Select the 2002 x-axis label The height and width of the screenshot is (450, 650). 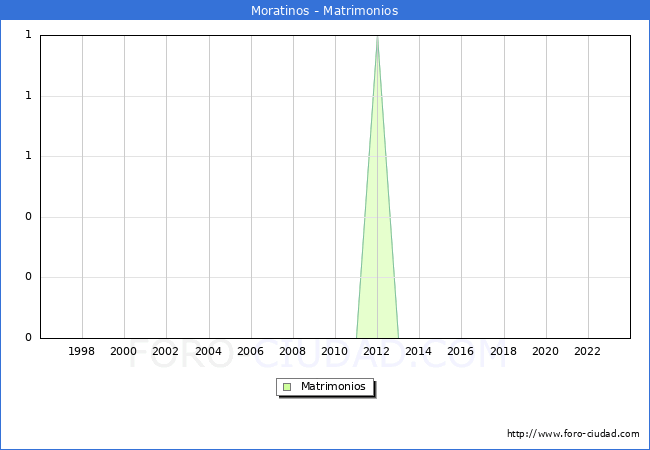(166, 352)
